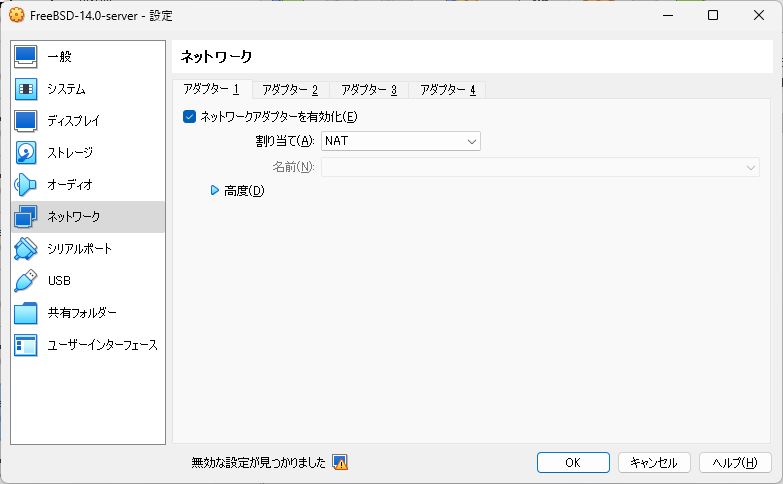
Task: Open the ユーザーインターフェース layout icon
Action: (x=25, y=345)
